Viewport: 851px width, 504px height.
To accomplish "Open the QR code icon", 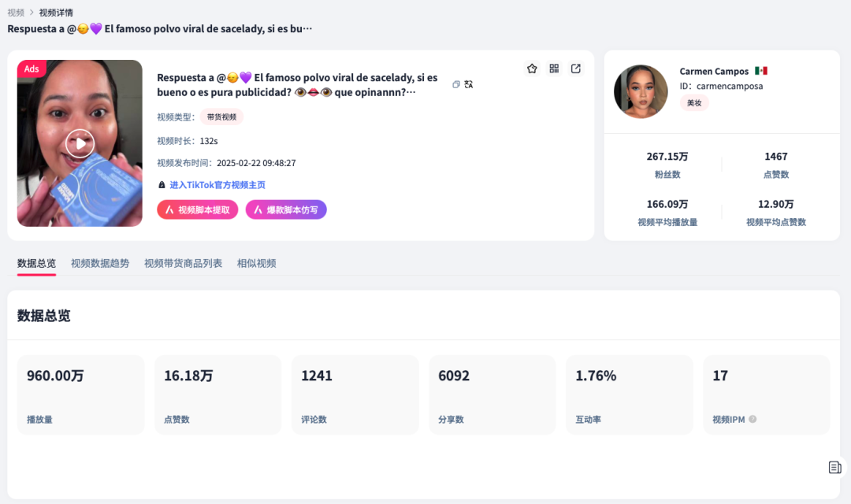I will click(554, 69).
